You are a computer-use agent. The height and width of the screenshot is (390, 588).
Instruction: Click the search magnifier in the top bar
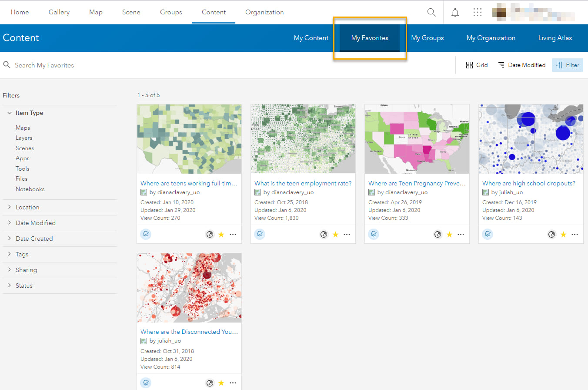tap(431, 12)
